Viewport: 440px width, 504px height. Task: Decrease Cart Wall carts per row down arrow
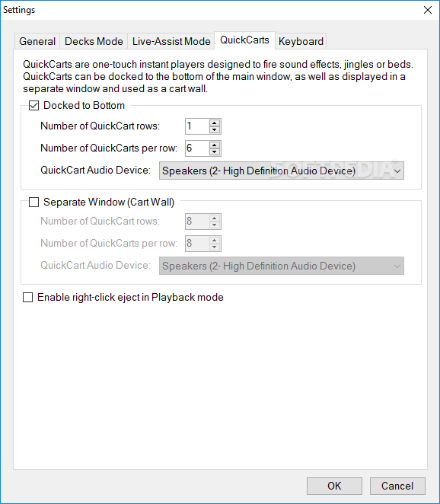coord(215,247)
